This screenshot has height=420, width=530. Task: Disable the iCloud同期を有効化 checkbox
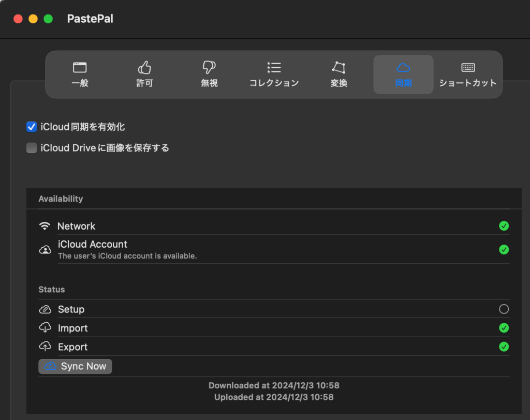click(32, 127)
